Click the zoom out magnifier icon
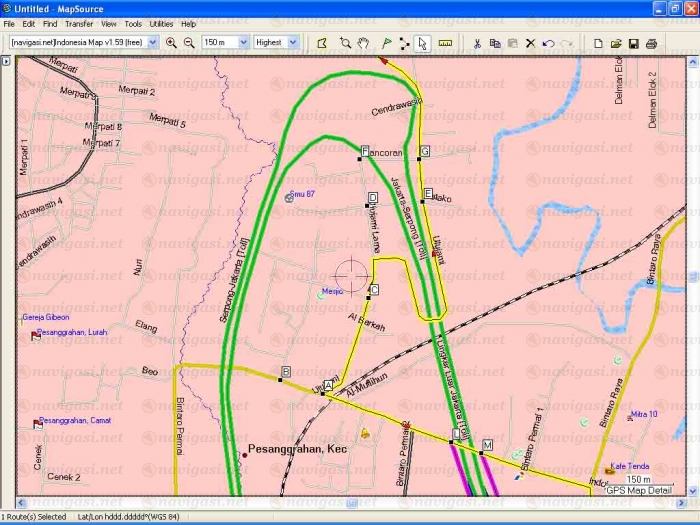The height and width of the screenshot is (525, 700). click(x=188, y=43)
